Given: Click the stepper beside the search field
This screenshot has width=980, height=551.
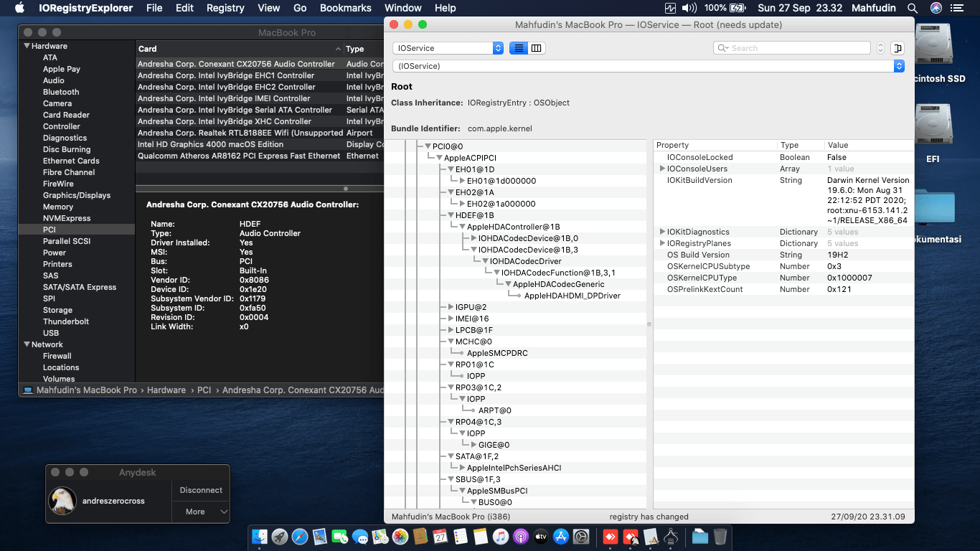Looking at the screenshot, I should click(881, 48).
